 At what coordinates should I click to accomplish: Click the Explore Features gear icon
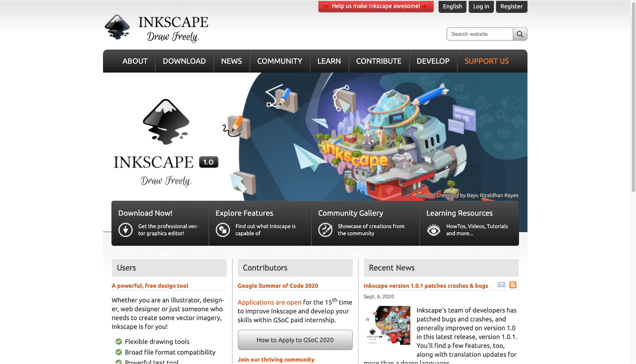coord(223,229)
